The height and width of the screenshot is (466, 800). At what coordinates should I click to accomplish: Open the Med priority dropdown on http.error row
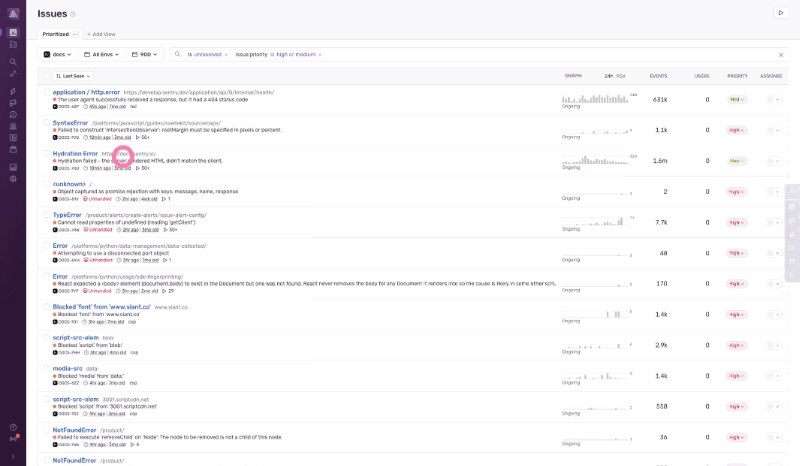pos(737,100)
